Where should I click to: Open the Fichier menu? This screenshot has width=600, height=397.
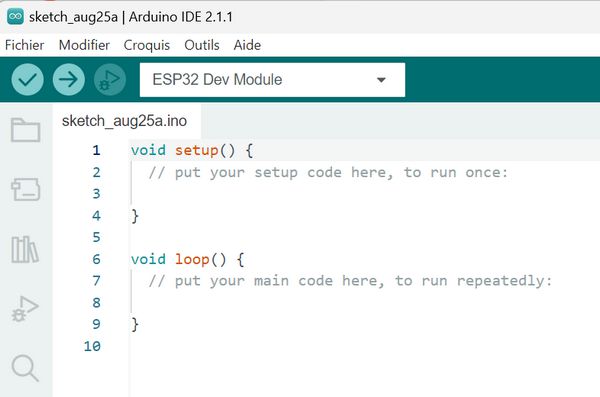(24, 45)
